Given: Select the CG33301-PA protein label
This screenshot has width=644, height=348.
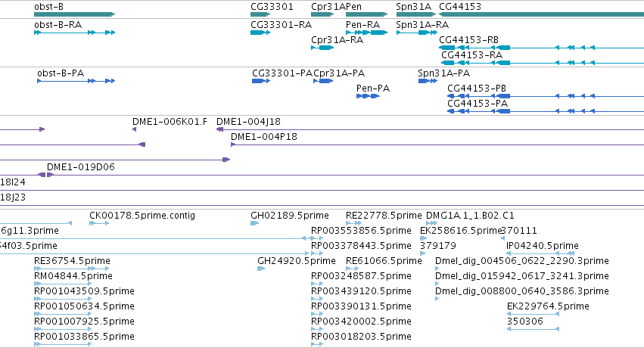Looking at the screenshot, I should point(282,73).
